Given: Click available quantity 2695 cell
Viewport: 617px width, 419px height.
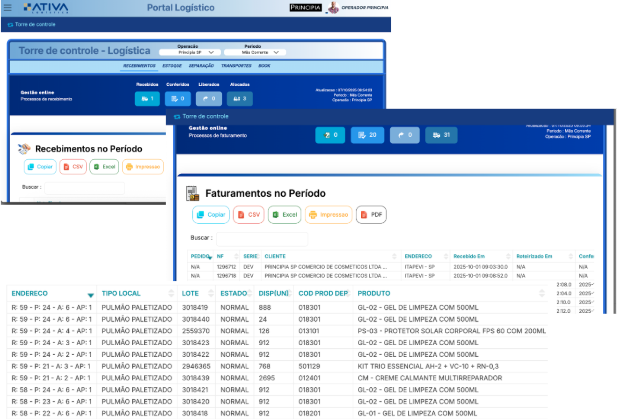Looking at the screenshot, I should click(267, 378).
